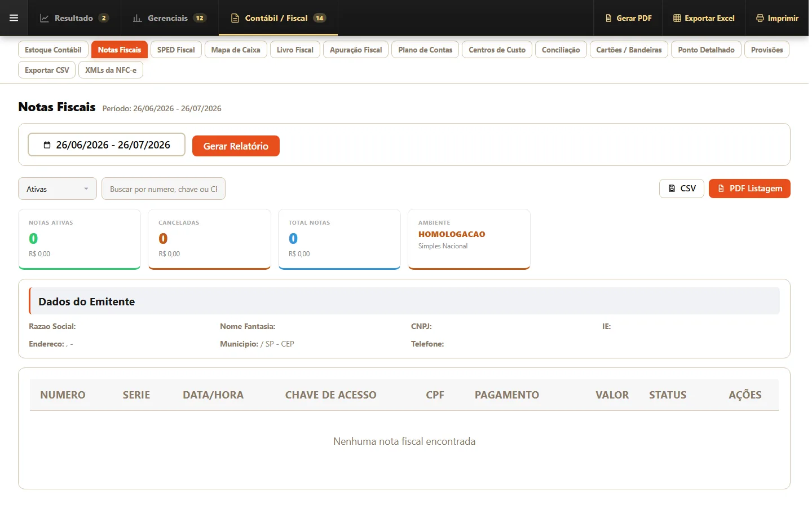This screenshot has width=812, height=508.
Task: Switch to the SPED Fiscal tab
Action: (176, 50)
